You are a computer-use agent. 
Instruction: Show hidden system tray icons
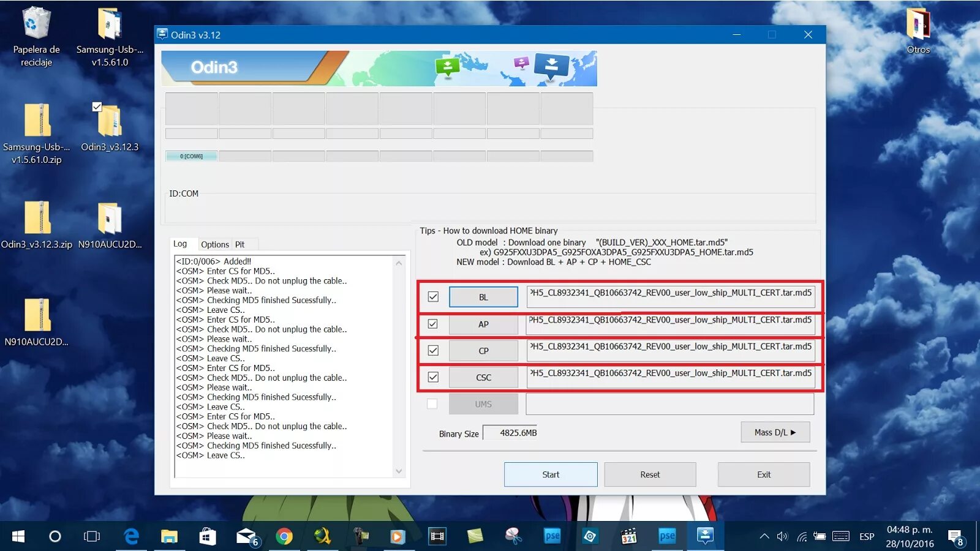[x=764, y=536]
